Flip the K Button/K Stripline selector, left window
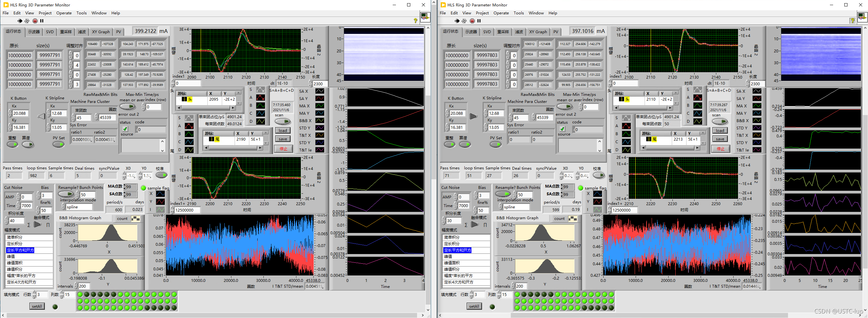The width and height of the screenshot is (868, 318). (41, 116)
